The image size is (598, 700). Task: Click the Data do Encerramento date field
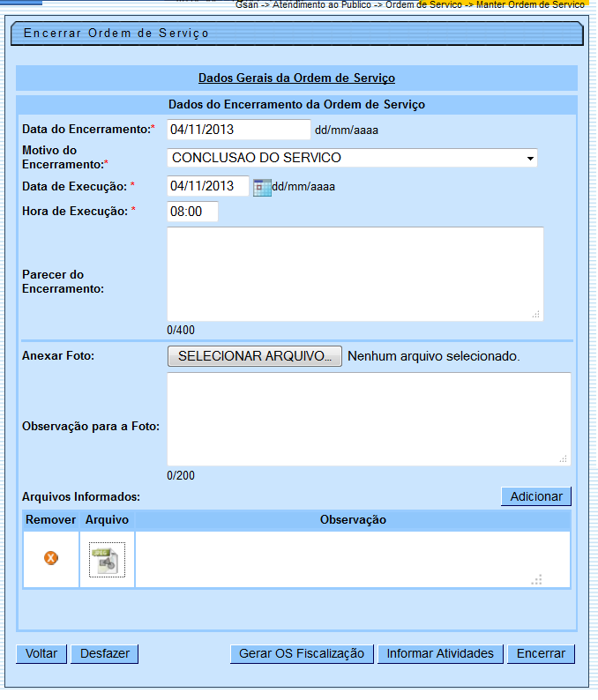[239, 130]
